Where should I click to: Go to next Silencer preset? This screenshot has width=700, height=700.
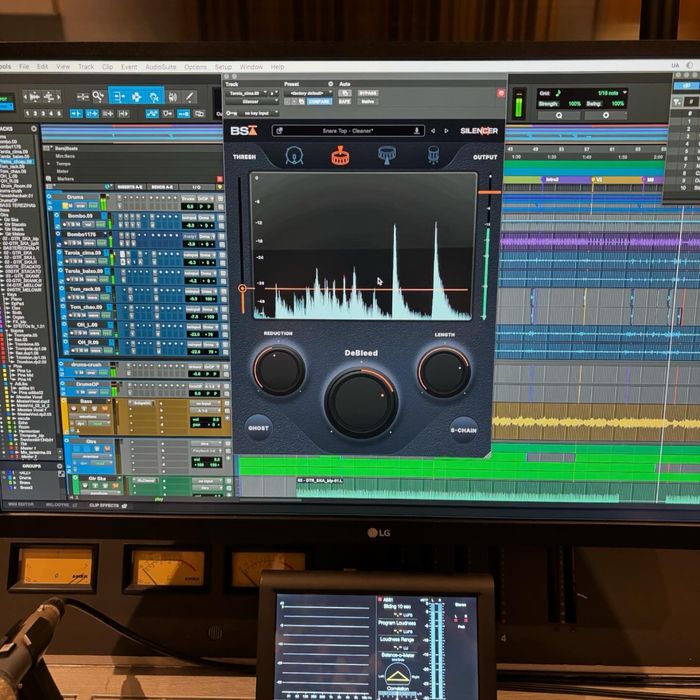tap(446, 131)
